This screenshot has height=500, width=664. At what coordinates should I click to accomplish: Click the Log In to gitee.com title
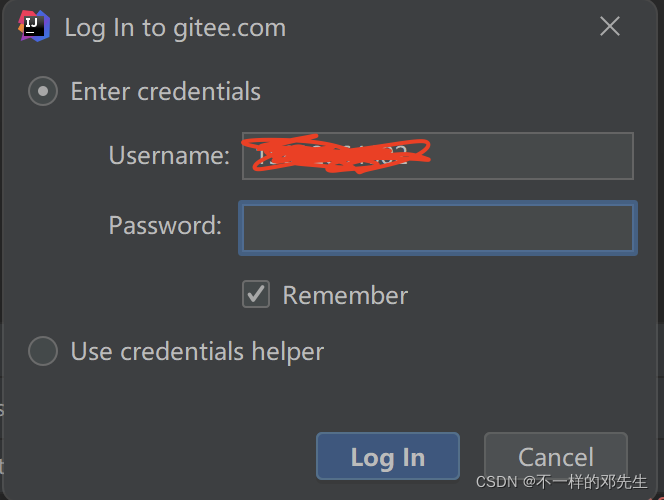click(x=175, y=28)
